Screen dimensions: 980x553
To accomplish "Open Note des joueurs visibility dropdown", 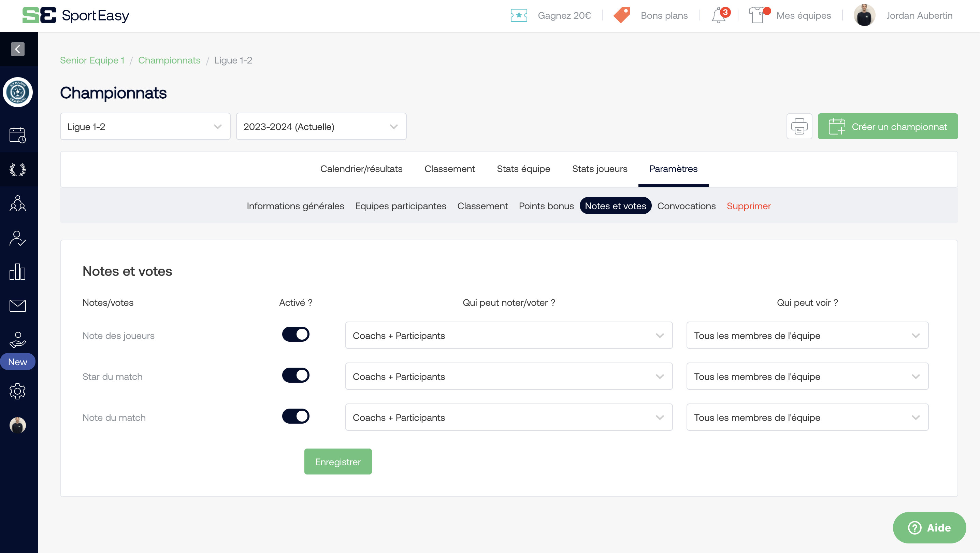I will coord(807,336).
